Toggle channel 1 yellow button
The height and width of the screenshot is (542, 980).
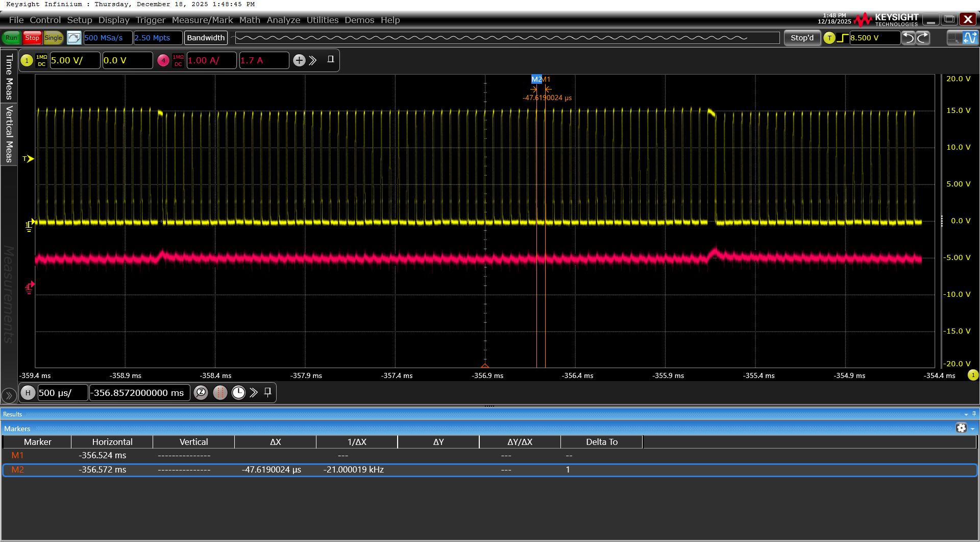click(x=27, y=60)
